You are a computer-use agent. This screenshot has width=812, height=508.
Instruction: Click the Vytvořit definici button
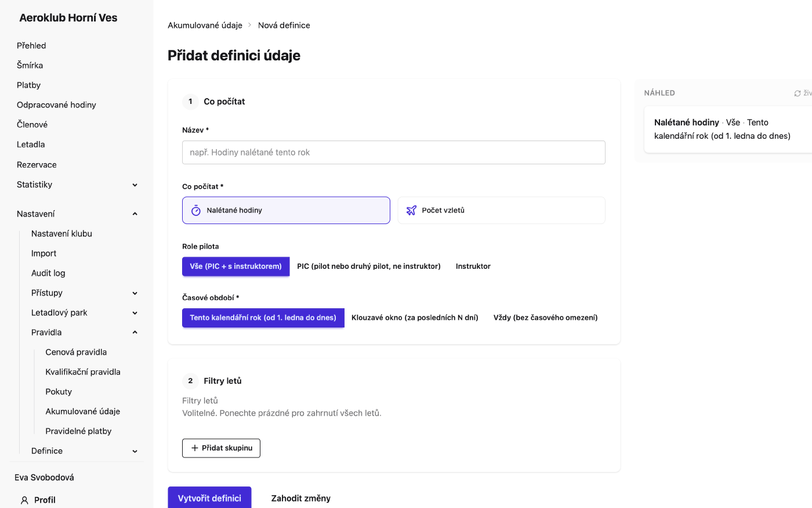click(209, 498)
